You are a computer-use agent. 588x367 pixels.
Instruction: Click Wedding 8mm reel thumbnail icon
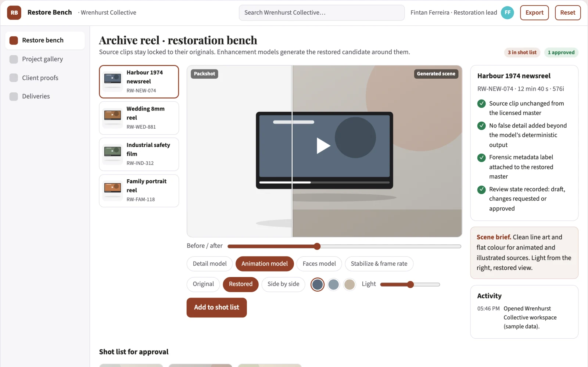112,118
